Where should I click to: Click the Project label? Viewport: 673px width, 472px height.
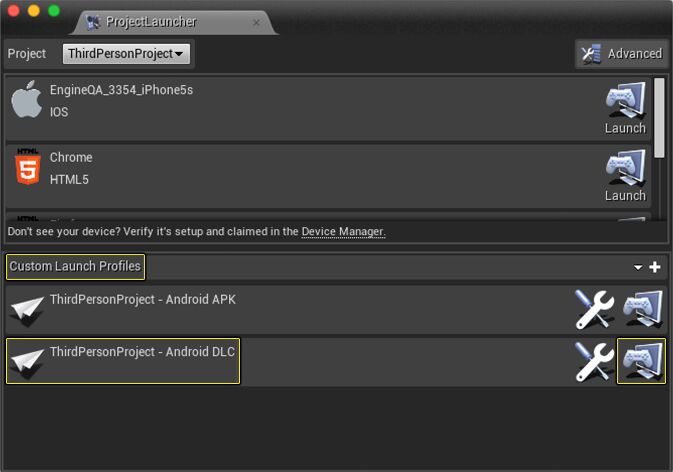27,54
